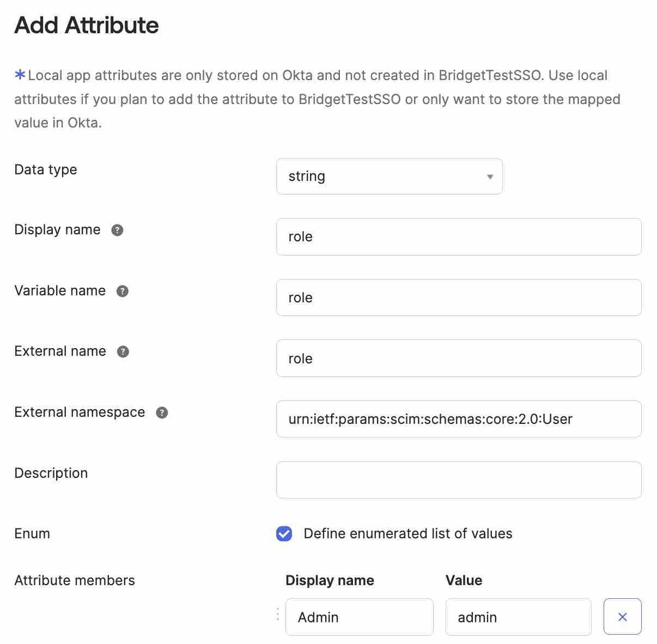Click the Value column header
The height and width of the screenshot is (644, 657).
click(464, 580)
